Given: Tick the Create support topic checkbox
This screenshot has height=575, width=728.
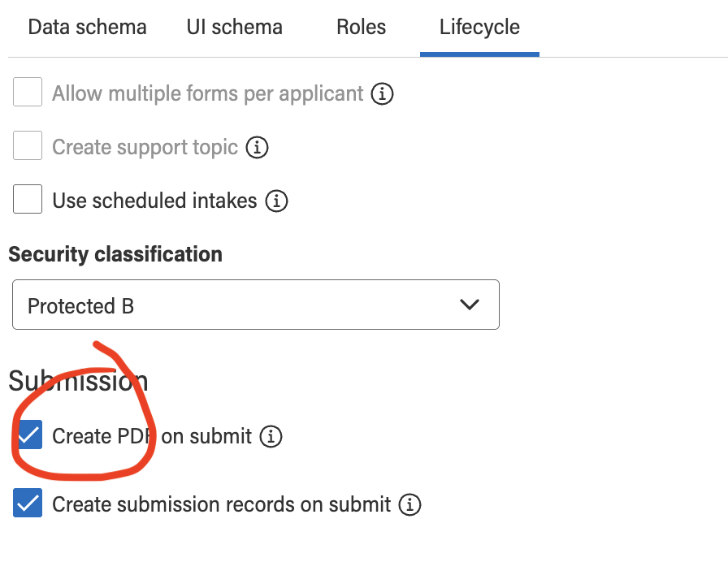Looking at the screenshot, I should [x=28, y=145].
